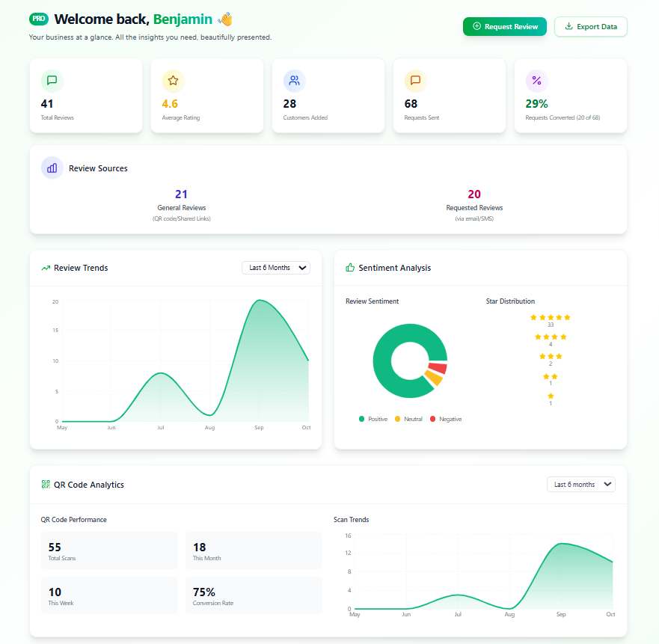
Task: Open the QR Code Analytics time range dropdown
Action: 580,484
